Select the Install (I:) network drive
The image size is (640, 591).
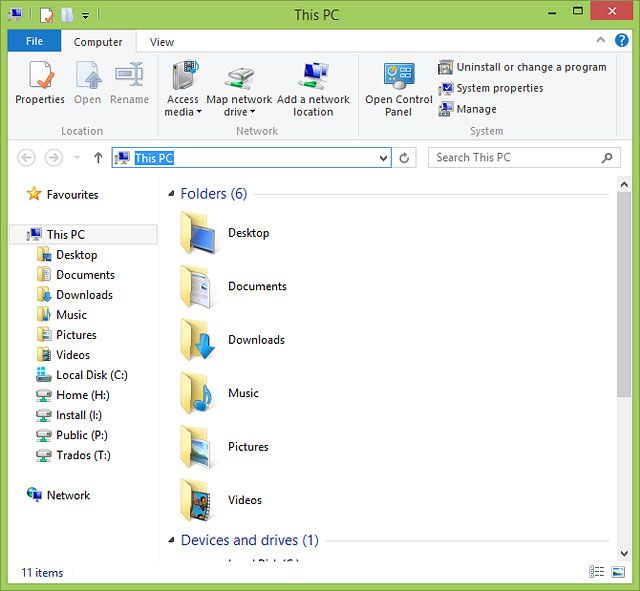[69, 415]
